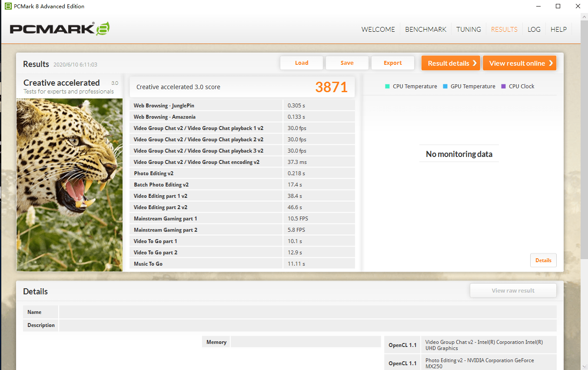This screenshot has width=588, height=370.
Task: Click the GPU Temperature legend color square
Action: [x=445, y=86]
